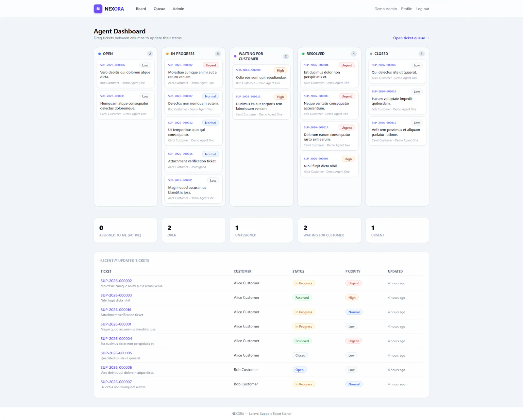The height and width of the screenshot is (420, 523).
Task: Click the Open column count badge
Action: pyautogui.click(x=150, y=54)
